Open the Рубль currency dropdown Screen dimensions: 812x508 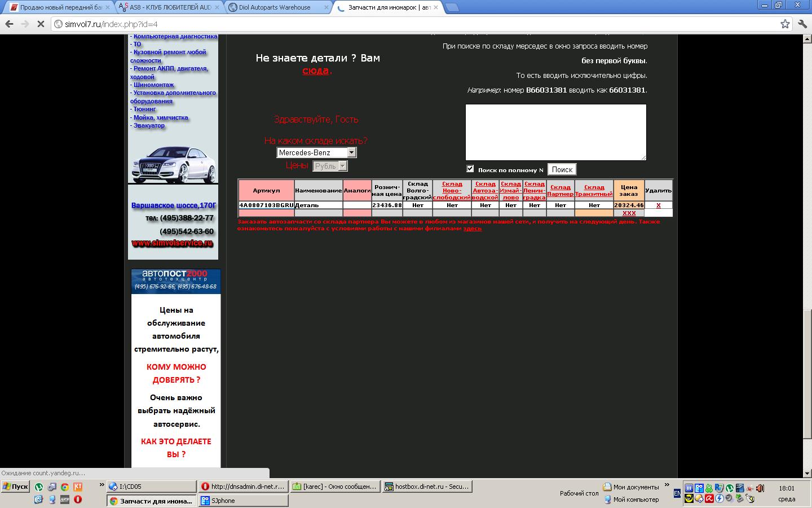point(342,166)
